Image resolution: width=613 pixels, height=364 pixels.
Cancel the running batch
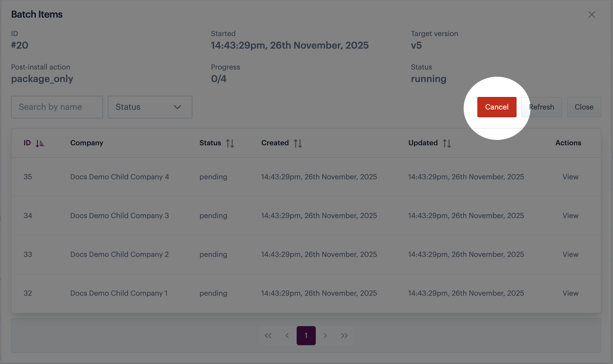[x=496, y=107]
